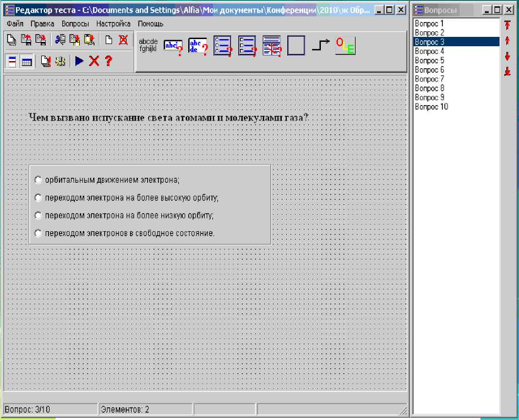Click the save test file icon
This screenshot has width=519, height=420.
pos(41,40)
